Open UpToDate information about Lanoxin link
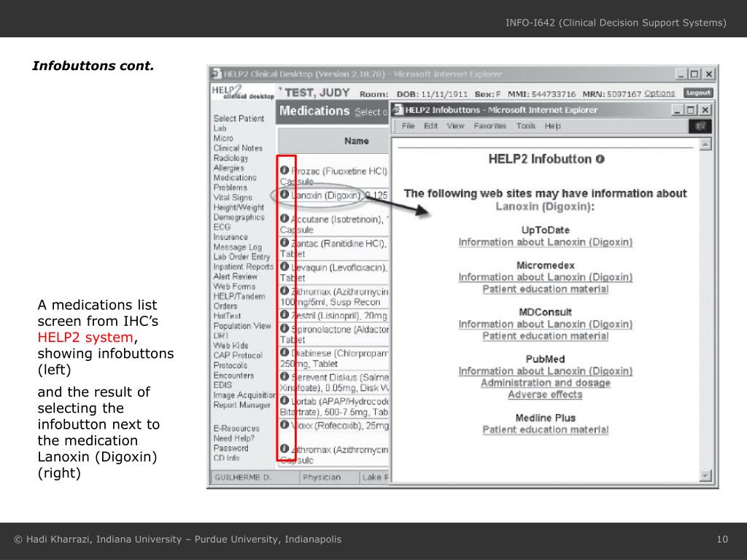This screenshot has width=747, height=560. pyautogui.click(x=546, y=242)
